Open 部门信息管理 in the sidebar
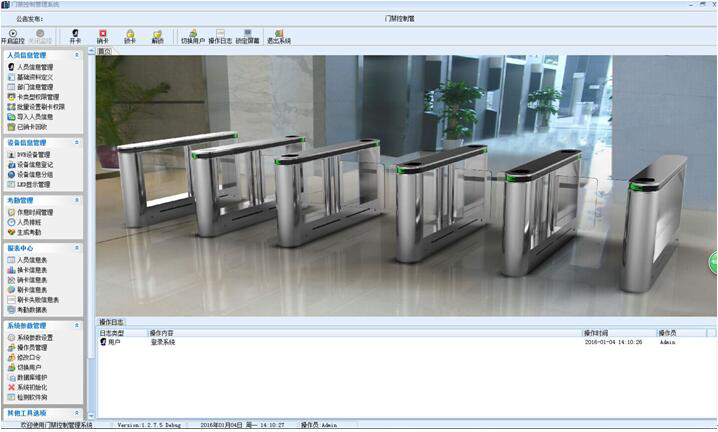This screenshot has height=432, width=718. pyautogui.click(x=34, y=87)
